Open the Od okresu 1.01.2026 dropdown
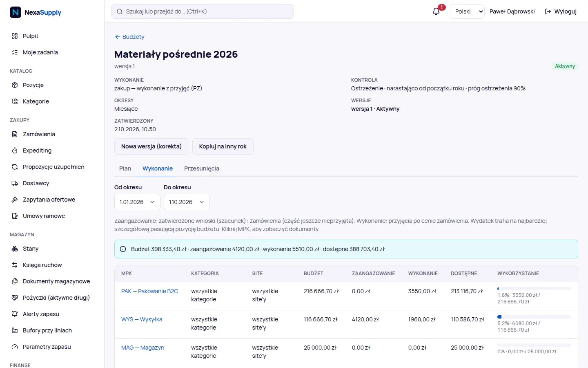Screen dimensions: 588x368 [x=137, y=202]
